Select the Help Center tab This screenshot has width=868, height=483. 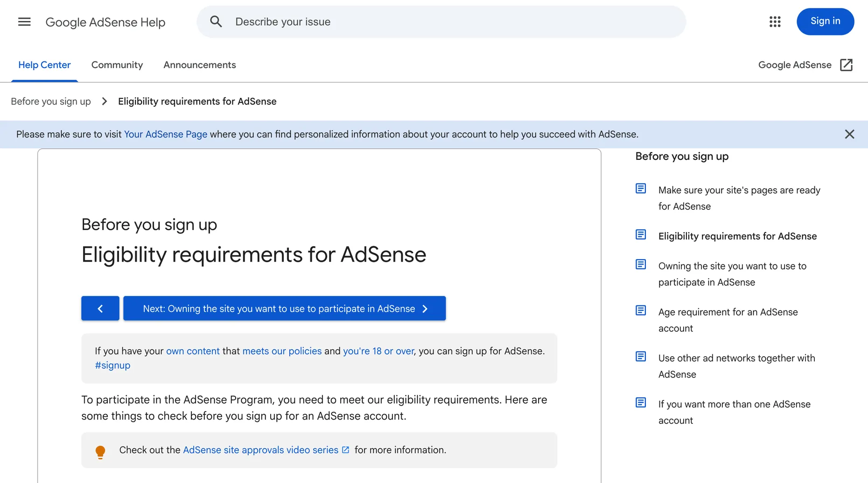[44, 65]
